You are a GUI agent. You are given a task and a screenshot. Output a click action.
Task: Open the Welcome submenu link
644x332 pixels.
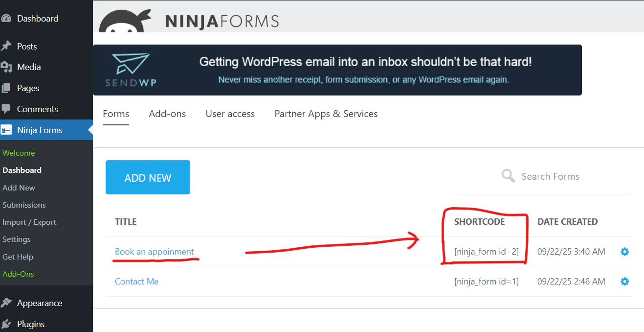point(19,153)
